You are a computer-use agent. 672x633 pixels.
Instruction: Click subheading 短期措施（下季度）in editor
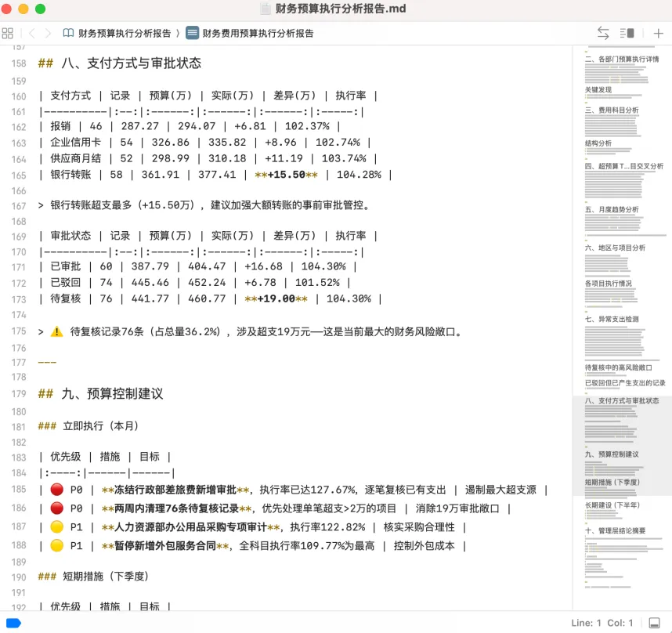[x=106, y=577]
